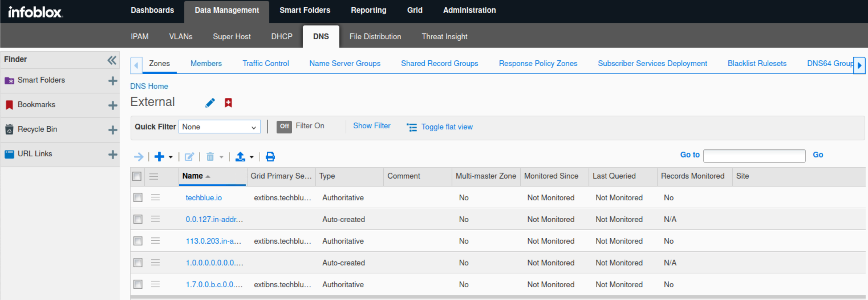Click the open arrow icon in toolbar
This screenshot has height=300, width=868.
[138, 157]
